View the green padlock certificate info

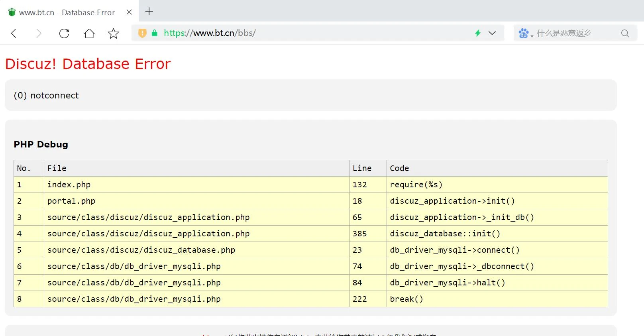pyautogui.click(x=155, y=33)
